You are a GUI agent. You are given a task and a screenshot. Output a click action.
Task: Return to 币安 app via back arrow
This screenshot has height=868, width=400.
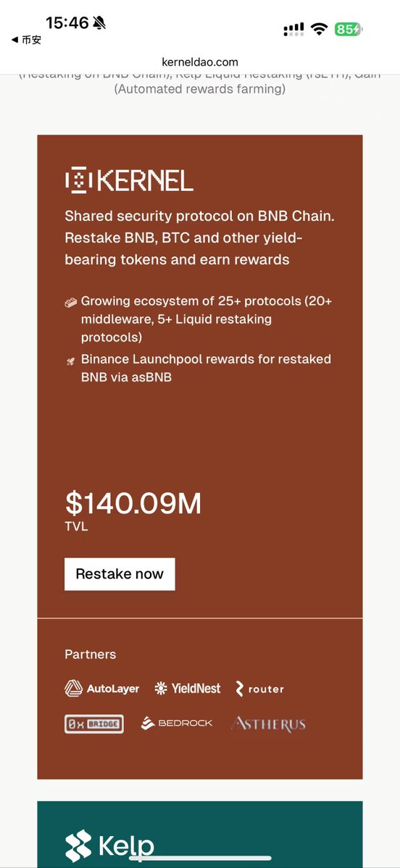tap(26, 40)
